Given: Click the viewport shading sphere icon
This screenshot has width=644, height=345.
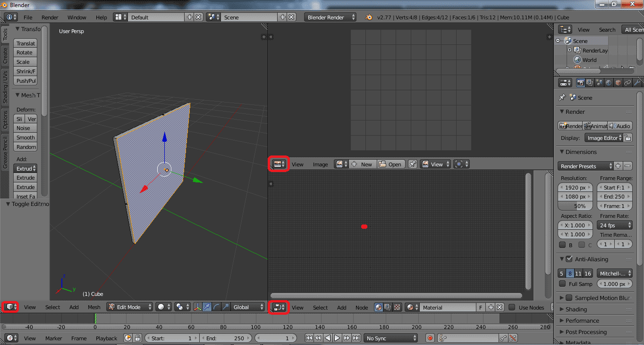Looking at the screenshot, I should tap(161, 307).
